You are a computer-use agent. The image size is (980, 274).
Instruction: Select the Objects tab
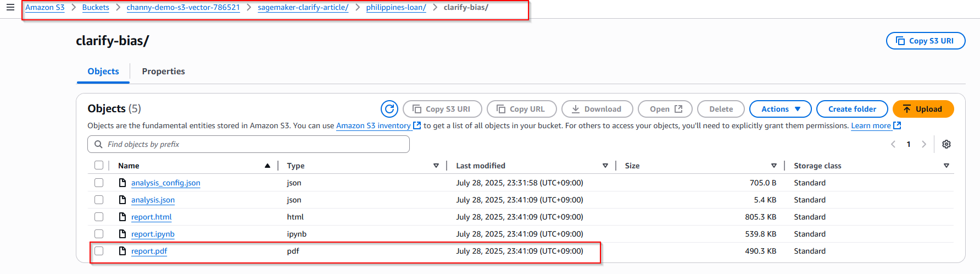point(103,72)
